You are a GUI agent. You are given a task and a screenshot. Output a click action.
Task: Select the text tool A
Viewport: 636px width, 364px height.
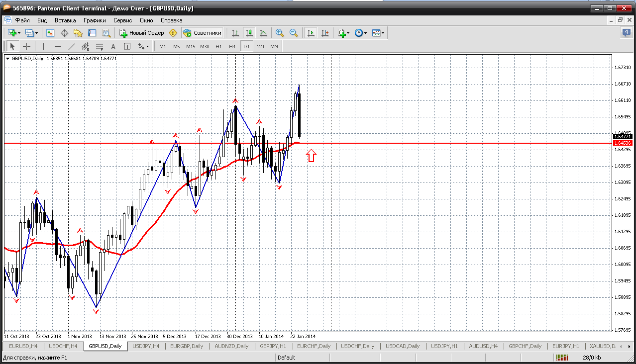(113, 46)
